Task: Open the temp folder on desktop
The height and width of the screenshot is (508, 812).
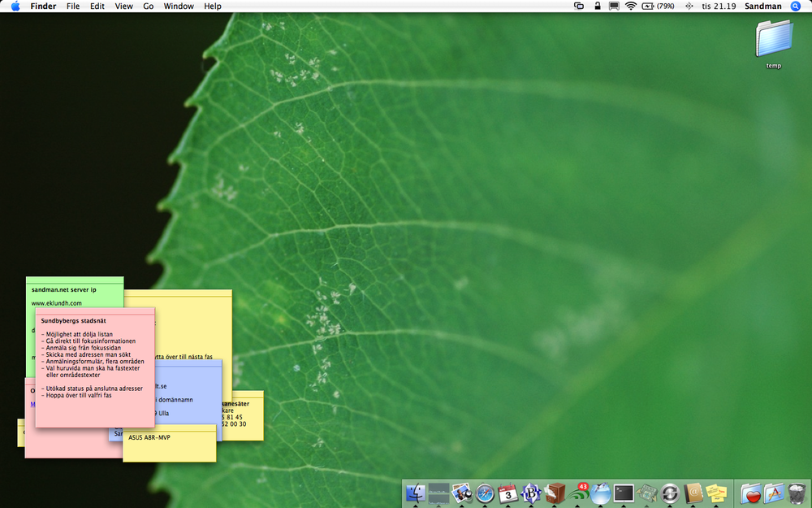Action: (x=773, y=42)
